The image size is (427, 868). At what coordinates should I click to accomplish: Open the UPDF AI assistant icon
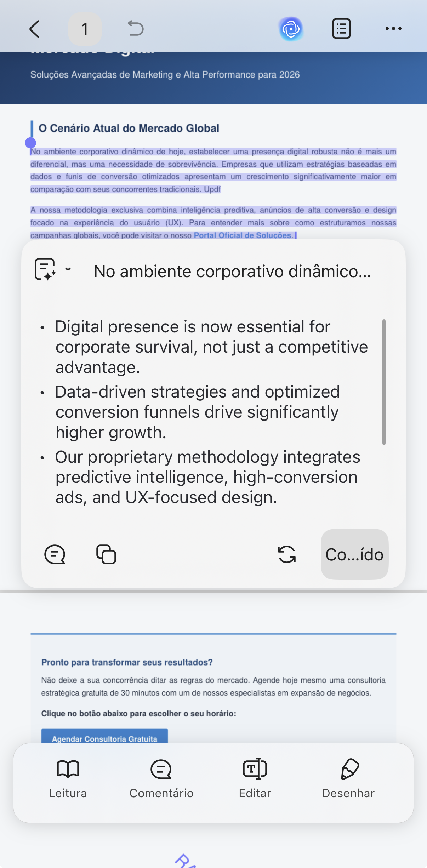click(291, 29)
